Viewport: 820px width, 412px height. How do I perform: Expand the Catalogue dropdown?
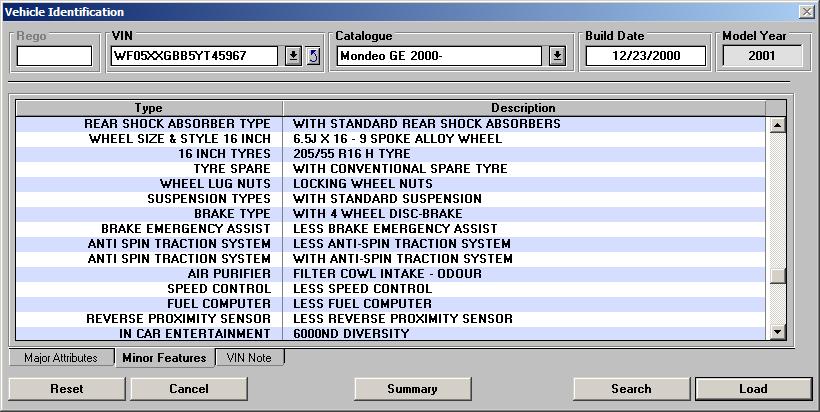coord(557,56)
